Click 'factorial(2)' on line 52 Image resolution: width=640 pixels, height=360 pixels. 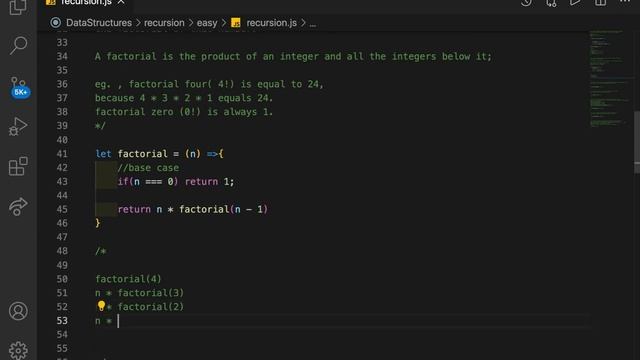pos(151,307)
